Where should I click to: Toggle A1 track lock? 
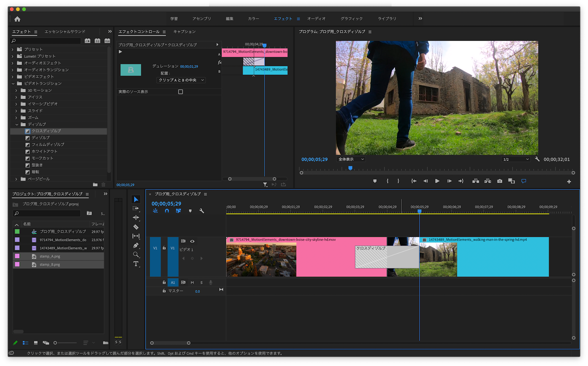[x=164, y=282]
